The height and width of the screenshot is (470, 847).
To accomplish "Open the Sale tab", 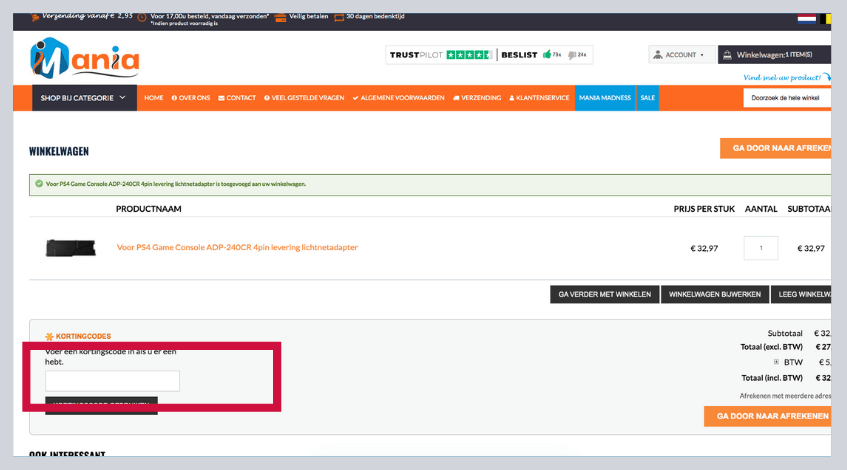I will click(x=648, y=98).
